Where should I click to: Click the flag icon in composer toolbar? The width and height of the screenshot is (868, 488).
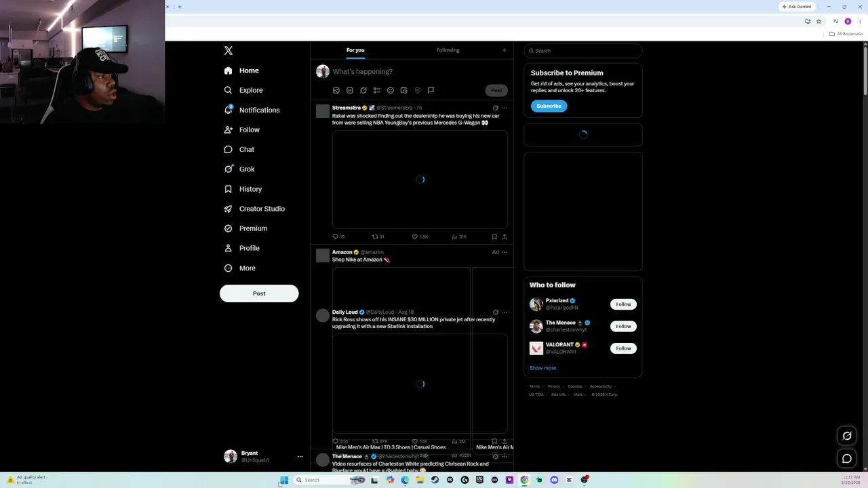pos(431,90)
